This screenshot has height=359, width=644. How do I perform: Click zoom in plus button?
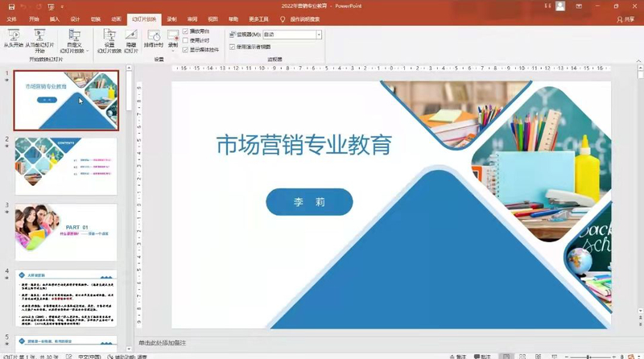click(x=614, y=357)
